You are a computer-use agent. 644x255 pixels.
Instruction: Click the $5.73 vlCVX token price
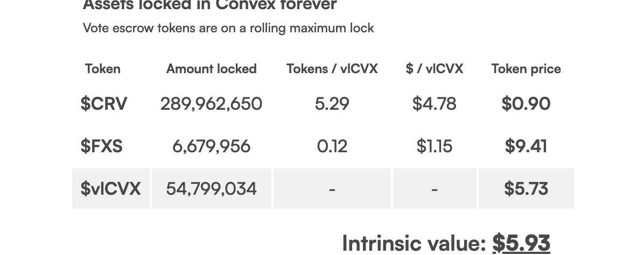pos(526,189)
